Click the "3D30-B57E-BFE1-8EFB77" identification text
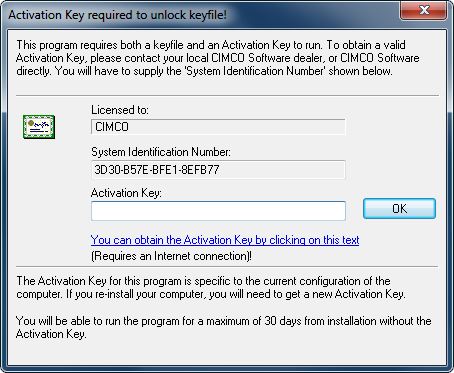454x373 pixels. coord(157,170)
